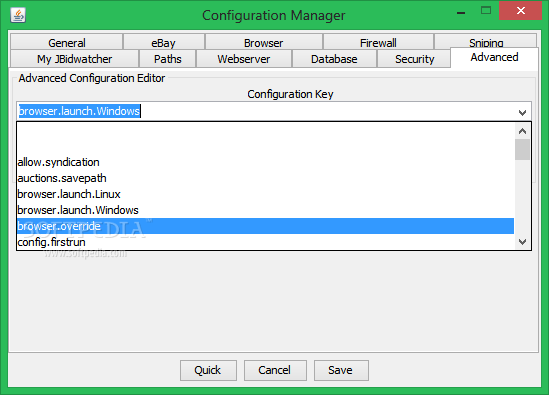The height and width of the screenshot is (395, 549).
Task: Select the Advanced tab
Action: 494,57
